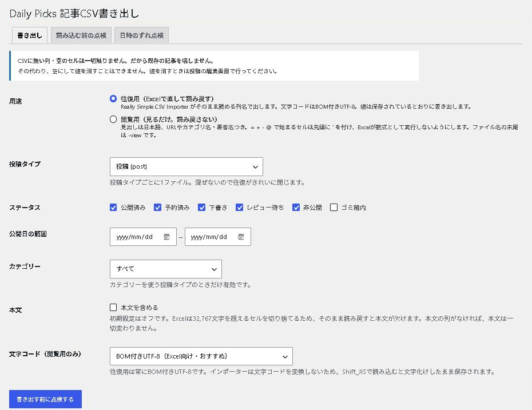Click the 閲覧用 description starting 見出しは日本語
This screenshot has height=410, width=532.
coord(319,131)
